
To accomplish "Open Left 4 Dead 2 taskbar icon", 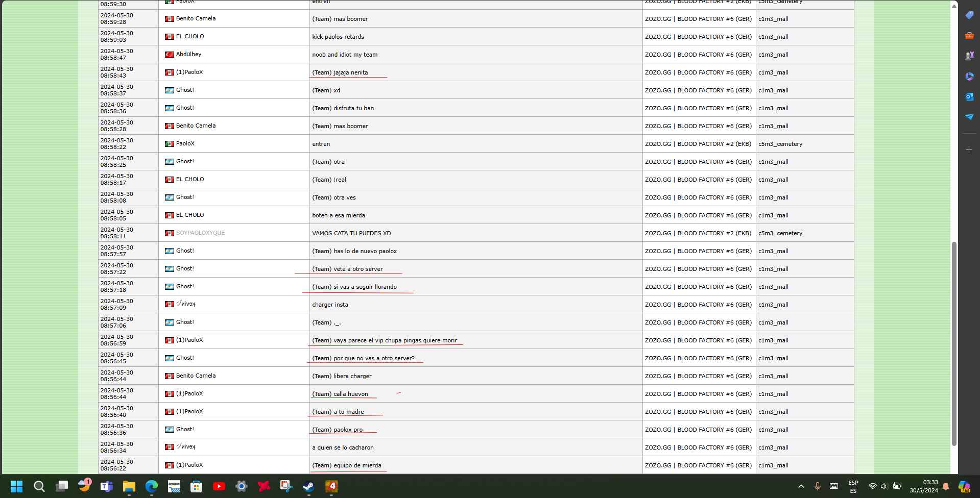I will (331, 486).
